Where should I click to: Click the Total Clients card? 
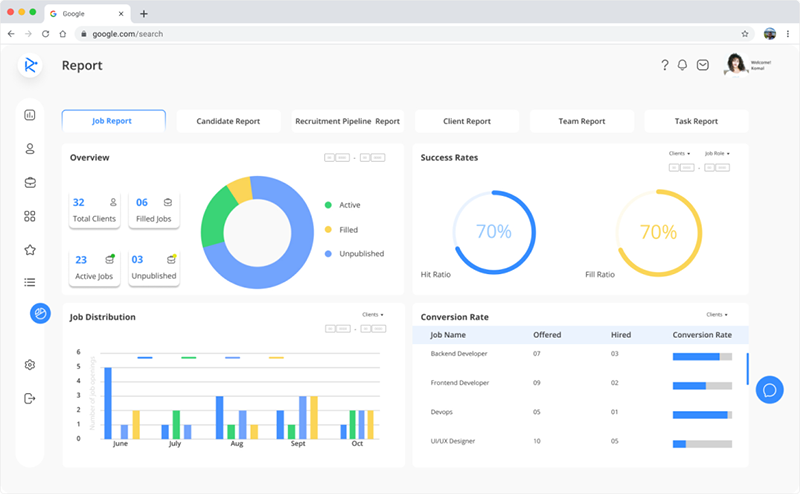[x=94, y=210]
